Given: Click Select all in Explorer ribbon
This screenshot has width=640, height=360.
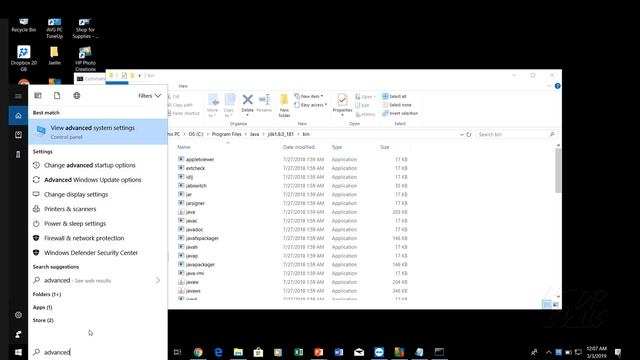Looking at the screenshot, I should point(394,96).
